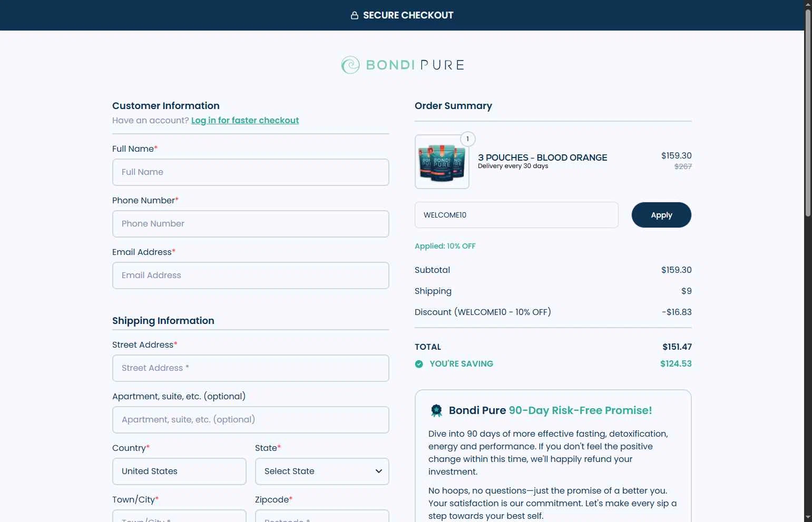Click the TOTAL $151.47 amount
Viewport: 812px width, 522px height.
(x=677, y=347)
